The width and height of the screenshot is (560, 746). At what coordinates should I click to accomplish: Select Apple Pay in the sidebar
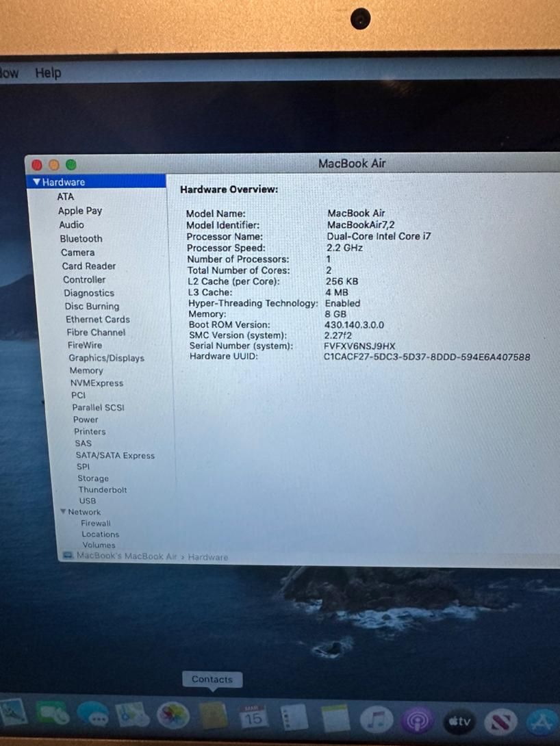pos(80,210)
